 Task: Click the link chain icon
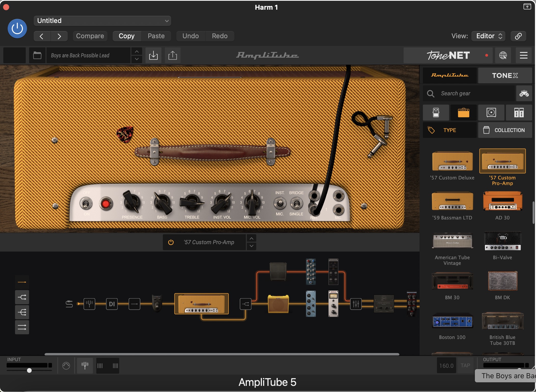pyautogui.click(x=518, y=36)
